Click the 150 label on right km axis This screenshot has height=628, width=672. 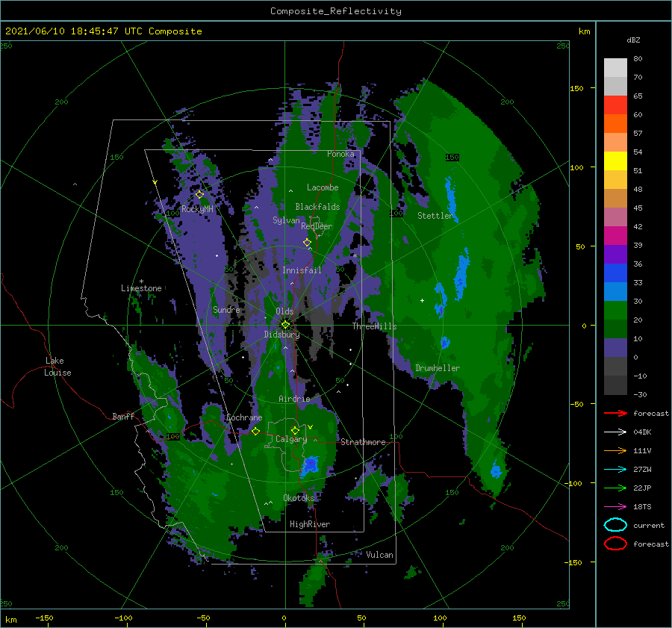pyautogui.click(x=576, y=88)
